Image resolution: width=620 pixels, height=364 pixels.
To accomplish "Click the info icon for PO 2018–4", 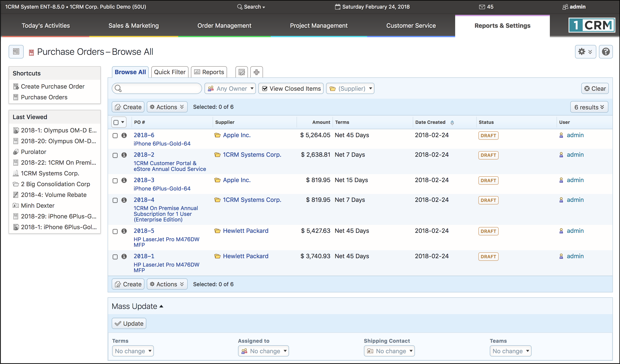I will (124, 200).
